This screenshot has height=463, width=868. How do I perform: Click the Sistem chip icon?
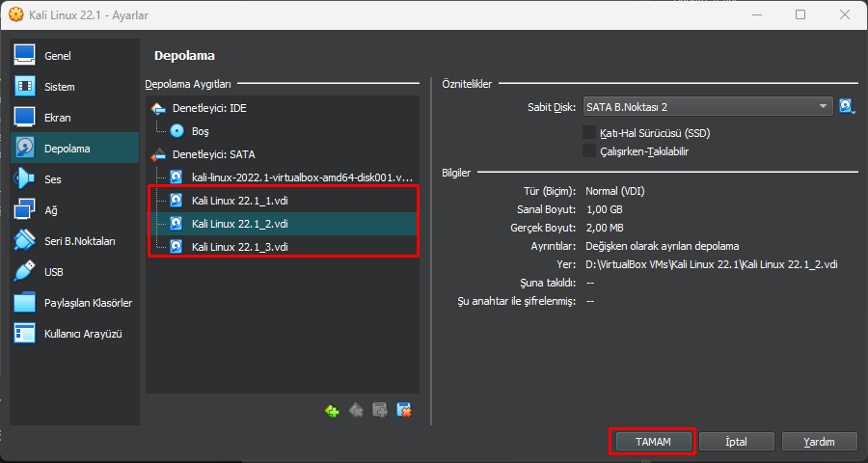[x=24, y=87]
